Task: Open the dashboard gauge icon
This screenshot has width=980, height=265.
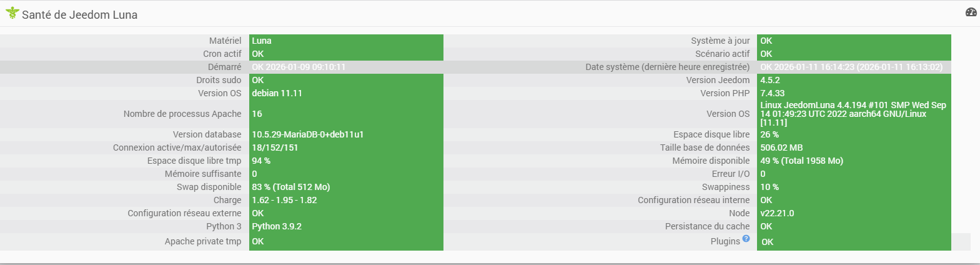Action: pyautogui.click(x=971, y=12)
